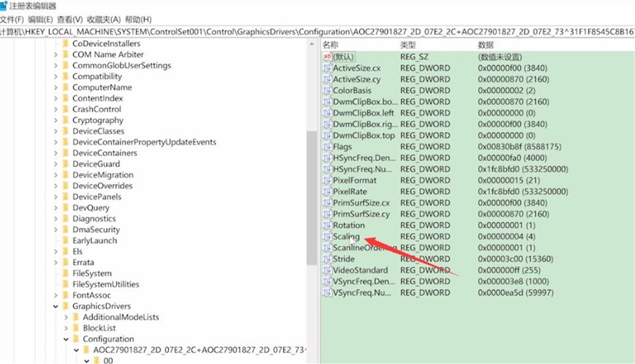This screenshot has width=635, height=364.
Task: Select the FontAssoc tree key
Action: click(92, 295)
